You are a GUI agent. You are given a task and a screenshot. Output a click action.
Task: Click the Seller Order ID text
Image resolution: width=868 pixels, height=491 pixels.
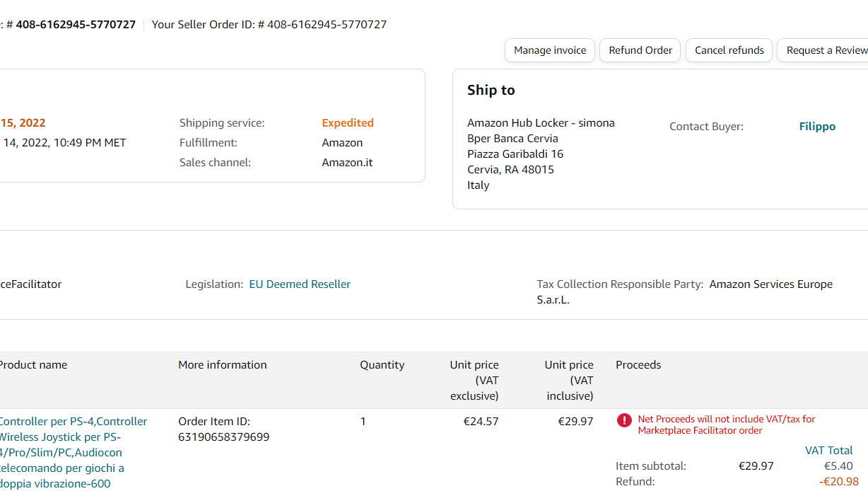tap(269, 25)
